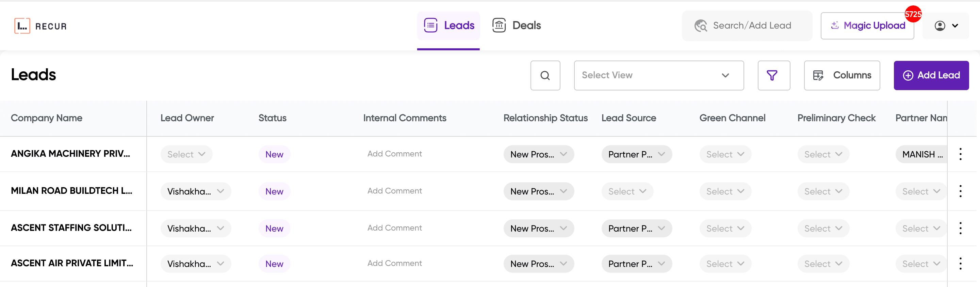The height and width of the screenshot is (287, 980).
Task: Open the Select View dropdown
Action: [659, 75]
